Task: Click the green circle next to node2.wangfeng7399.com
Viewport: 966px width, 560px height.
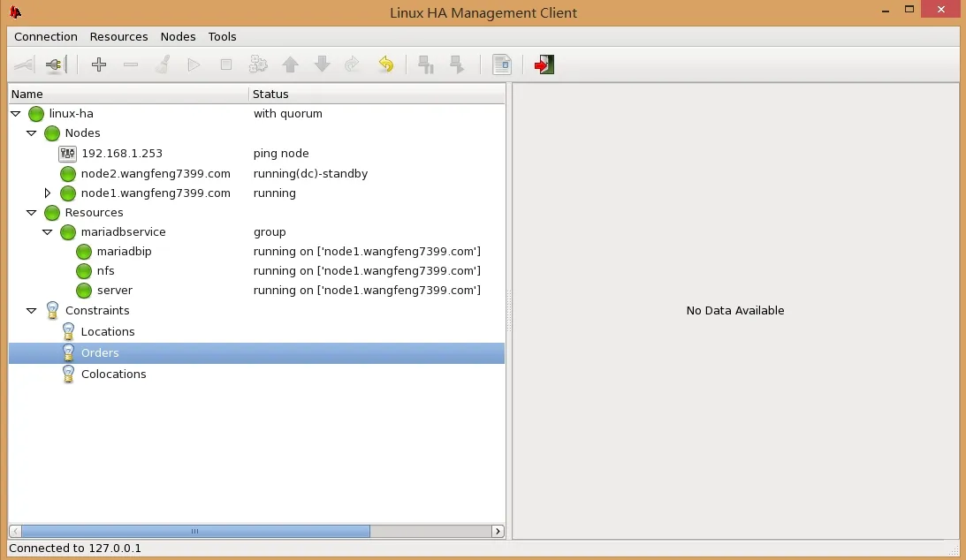Action: click(68, 174)
